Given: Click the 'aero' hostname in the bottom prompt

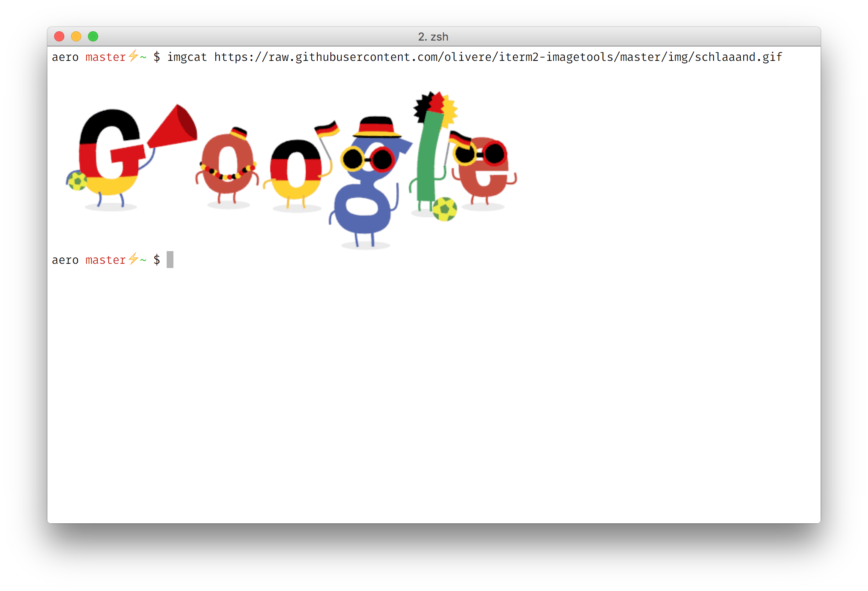Looking at the screenshot, I should [x=65, y=260].
